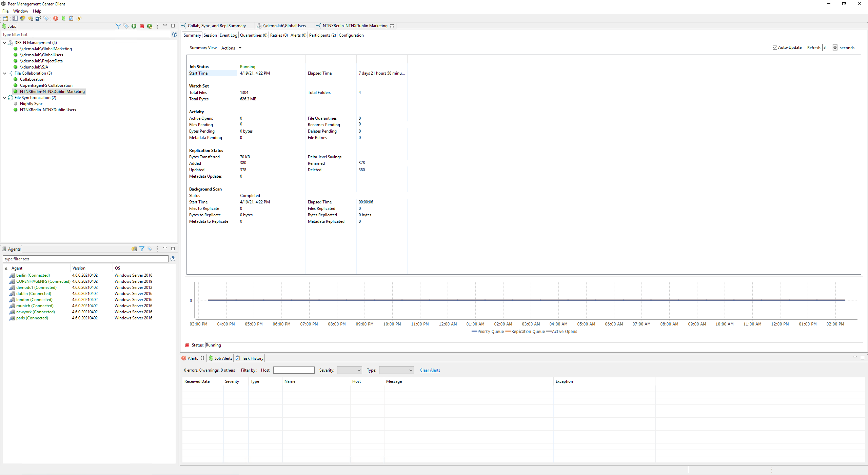Click the green Start job icon in Jobs panel
868x475 pixels.
(x=134, y=26)
